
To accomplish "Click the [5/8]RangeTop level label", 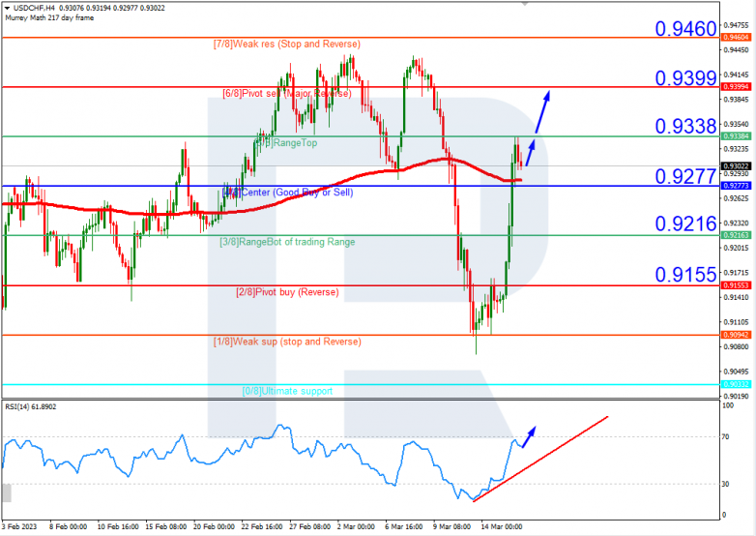I will [286, 143].
